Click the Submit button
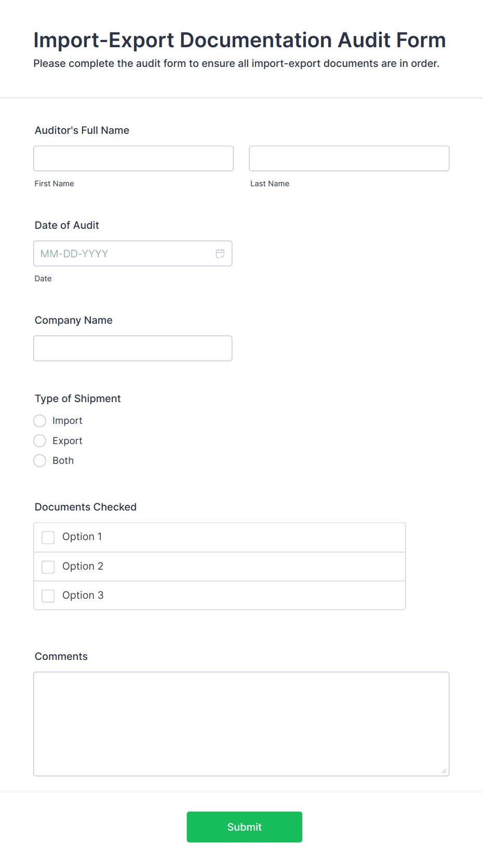483x868 pixels. click(x=245, y=827)
